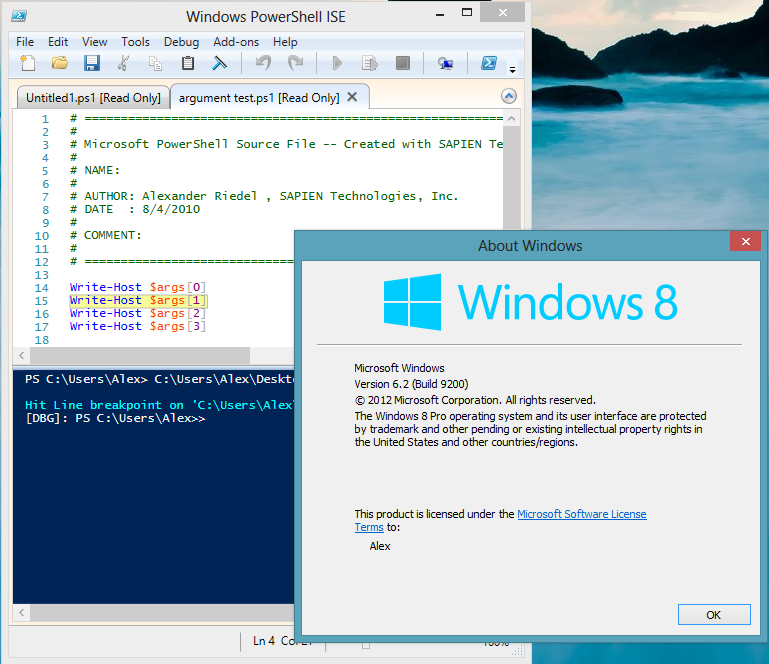Click the Microsoft Software License link

[x=582, y=514]
